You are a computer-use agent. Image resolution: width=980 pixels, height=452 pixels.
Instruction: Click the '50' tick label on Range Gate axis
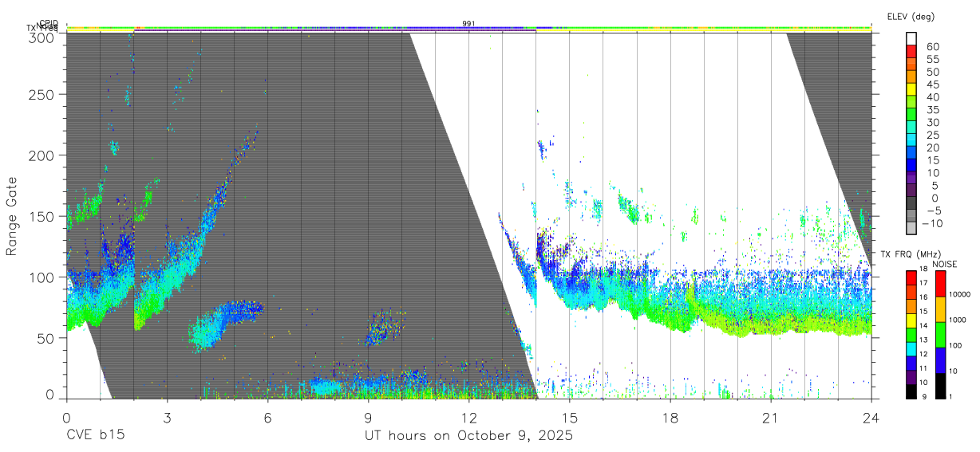(47, 338)
